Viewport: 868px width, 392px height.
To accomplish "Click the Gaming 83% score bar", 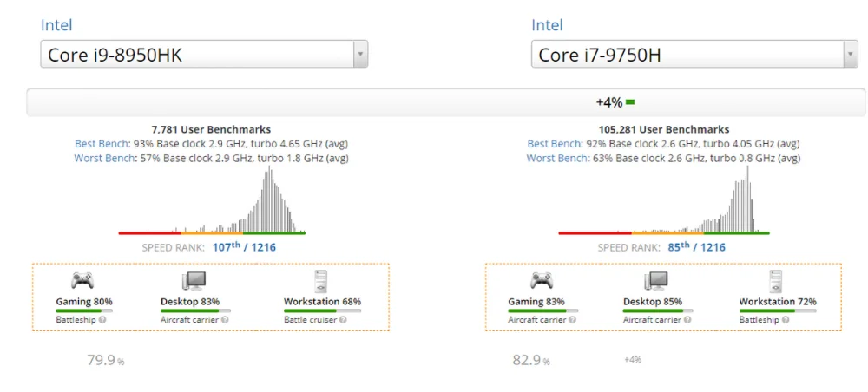I will (536, 310).
